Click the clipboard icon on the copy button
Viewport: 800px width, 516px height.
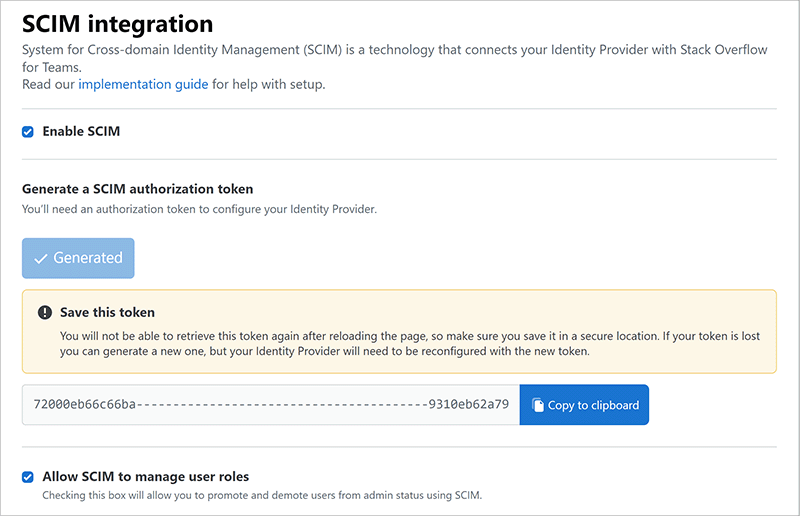tap(538, 405)
